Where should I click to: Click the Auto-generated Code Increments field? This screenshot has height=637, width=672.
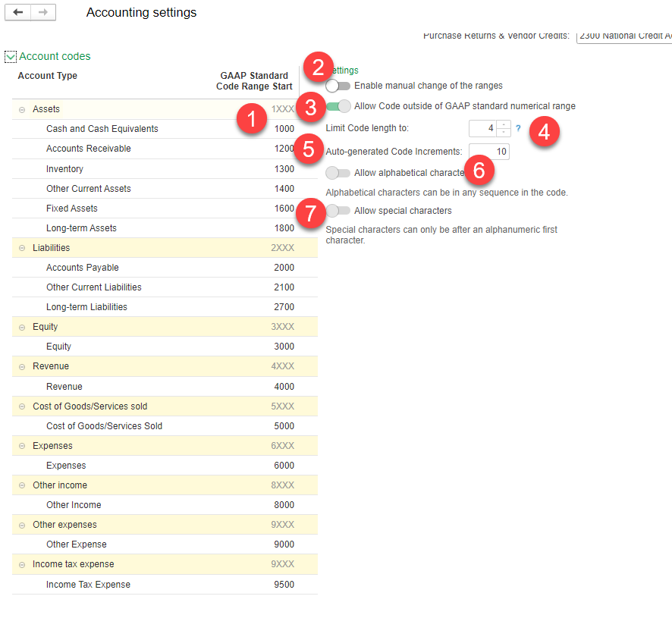[x=489, y=152]
